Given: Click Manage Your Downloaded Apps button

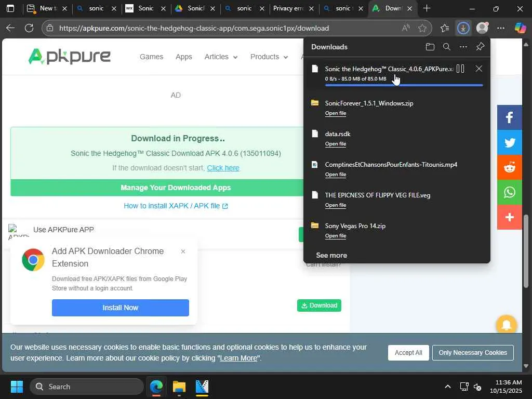Looking at the screenshot, I should [x=157, y=188].
